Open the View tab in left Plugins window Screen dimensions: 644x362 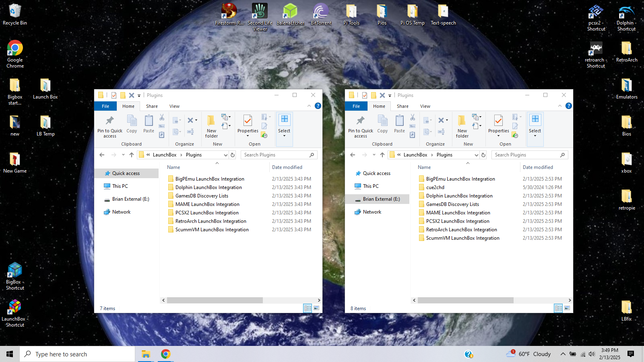174,106
